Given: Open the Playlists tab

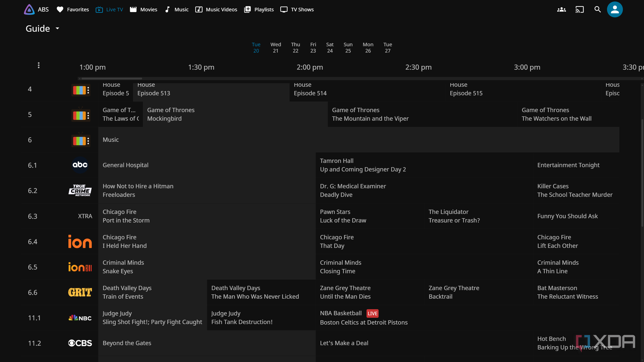Looking at the screenshot, I should tap(259, 10).
